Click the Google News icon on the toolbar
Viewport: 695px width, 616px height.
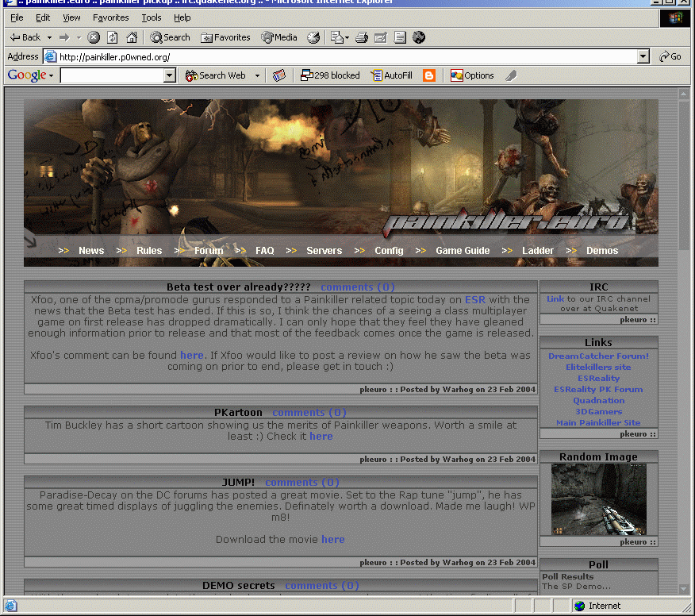[278, 76]
